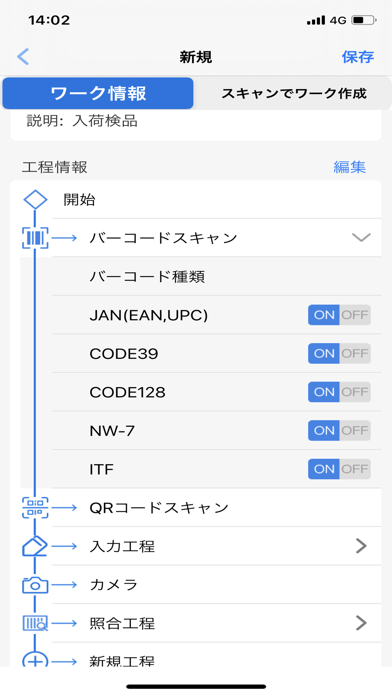The width and height of the screenshot is (392, 696).
Task: Click the CODE128 label
Action: tap(127, 392)
